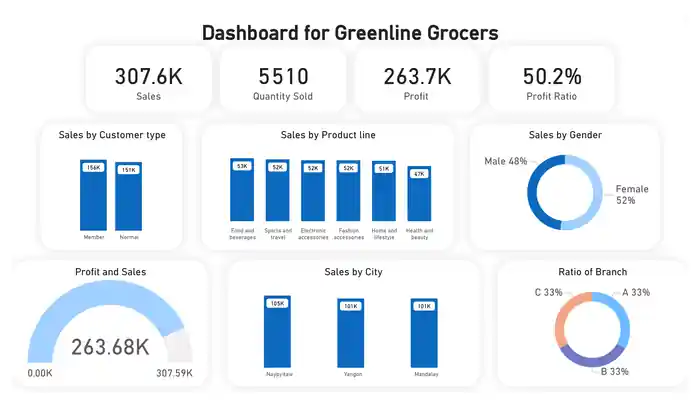This screenshot has width=700, height=405.
Task: Click the Food and beverages bar
Action: (242, 190)
